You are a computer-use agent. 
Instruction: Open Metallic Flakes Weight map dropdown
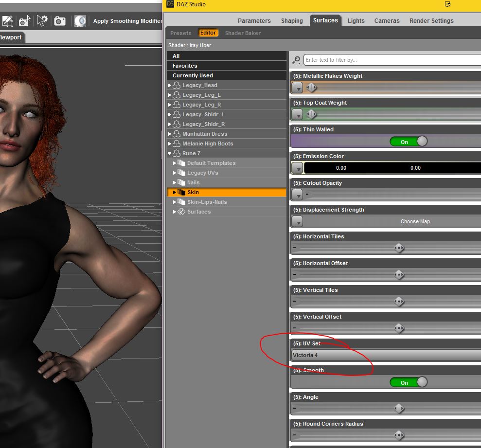pyautogui.click(x=297, y=88)
